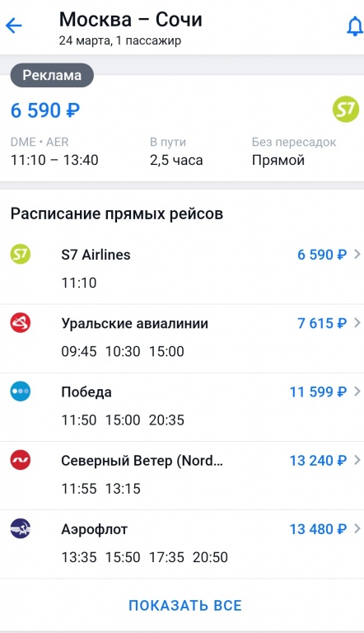
Task: Tap the back arrow icon
Action: pos(13,26)
